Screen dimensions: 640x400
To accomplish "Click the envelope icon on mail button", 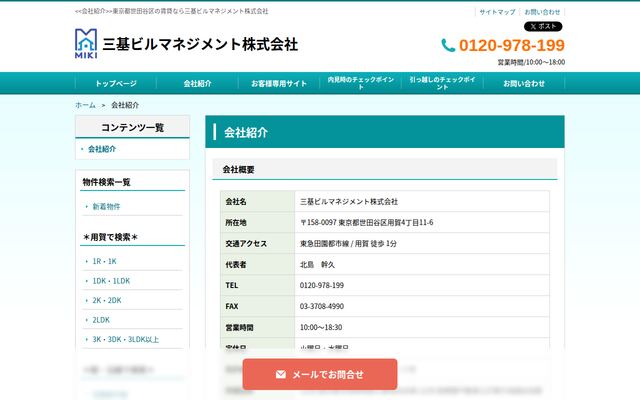I will pos(281,374).
